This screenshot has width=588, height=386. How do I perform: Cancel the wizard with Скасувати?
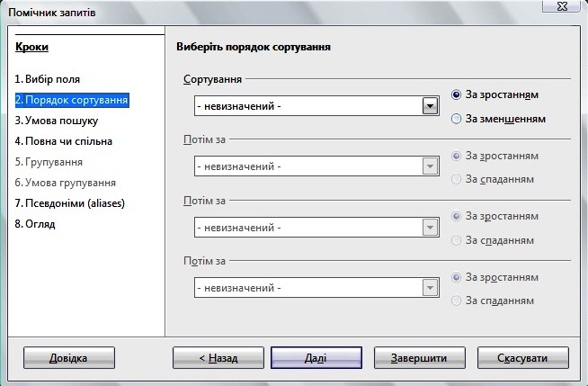pyautogui.click(x=521, y=358)
